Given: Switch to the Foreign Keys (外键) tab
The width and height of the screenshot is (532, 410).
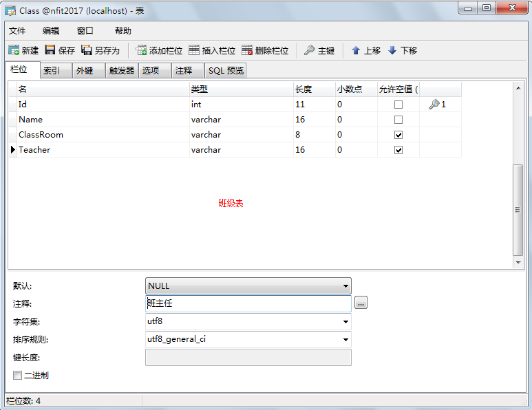Looking at the screenshot, I should coord(88,71).
